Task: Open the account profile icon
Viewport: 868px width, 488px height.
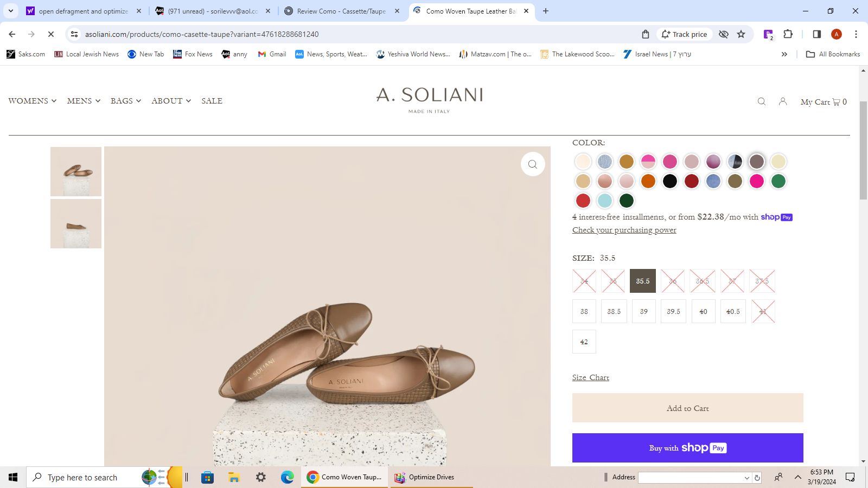Action: [783, 101]
